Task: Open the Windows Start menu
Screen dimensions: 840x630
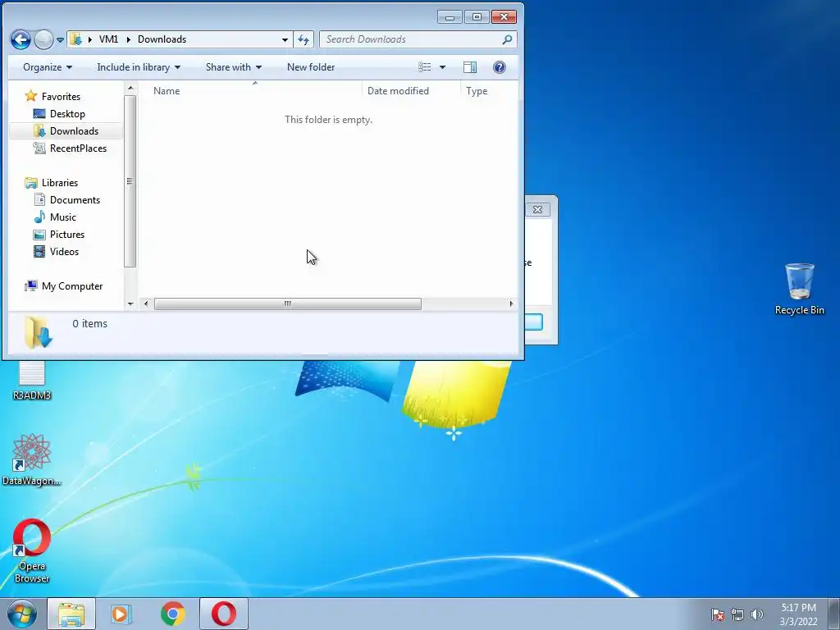Action: click(22, 614)
